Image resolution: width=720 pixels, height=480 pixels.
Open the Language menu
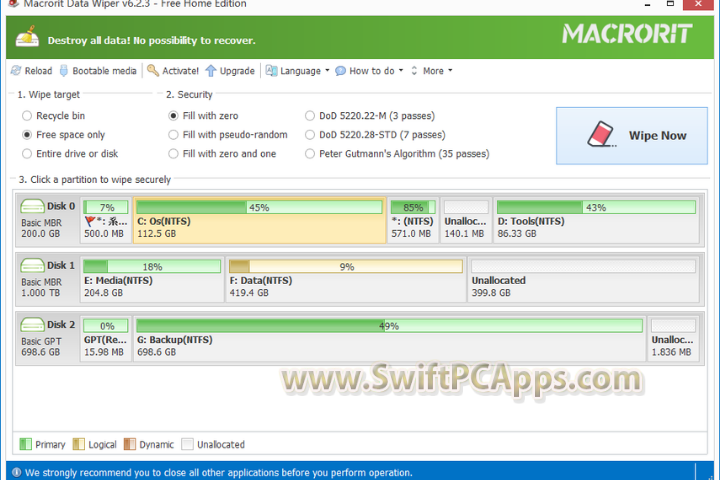300,71
